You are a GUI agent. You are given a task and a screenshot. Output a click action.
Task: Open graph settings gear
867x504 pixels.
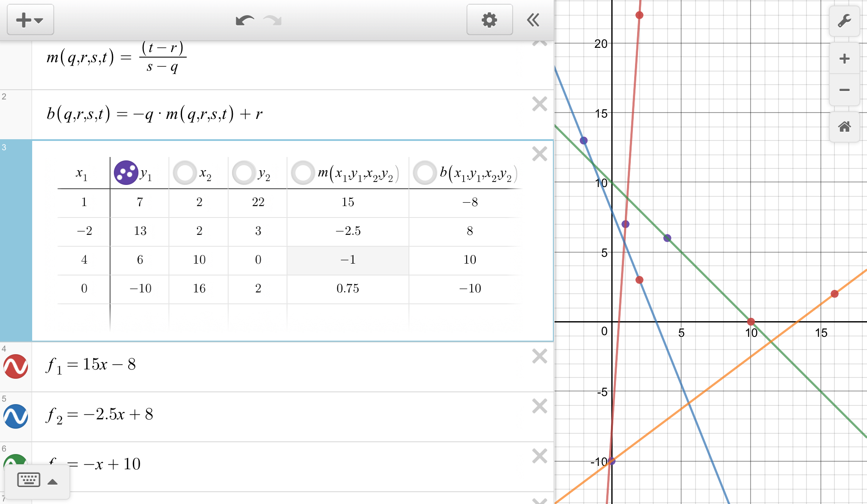[x=489, y=20]
